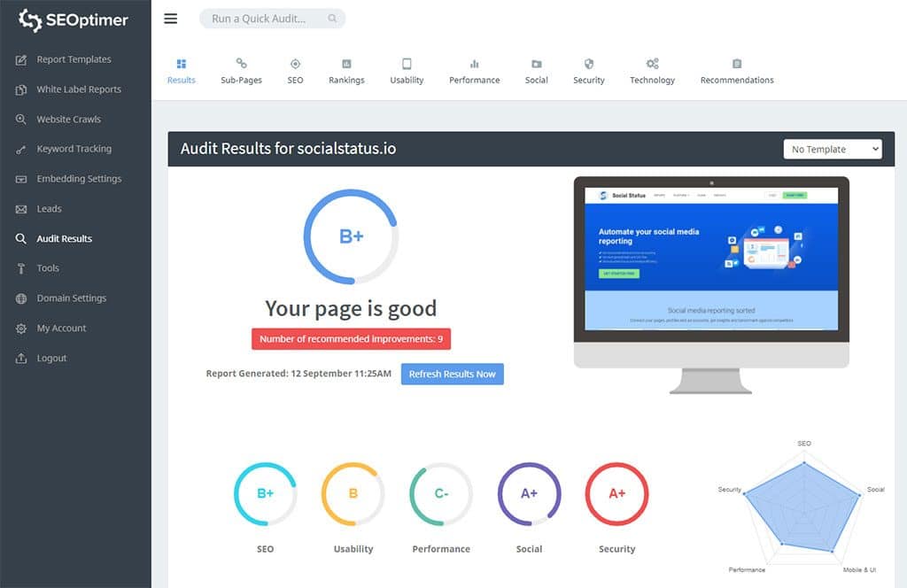907x588 pixels.
Task: Switch to the Sub-Pages tab label
Action: coord(241,81)
